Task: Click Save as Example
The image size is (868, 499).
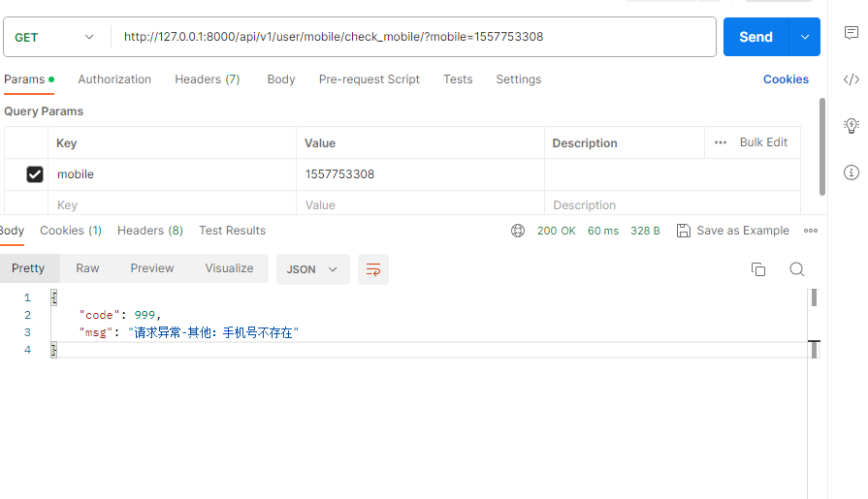Action: pyautogui.click(x=743, y=231)
